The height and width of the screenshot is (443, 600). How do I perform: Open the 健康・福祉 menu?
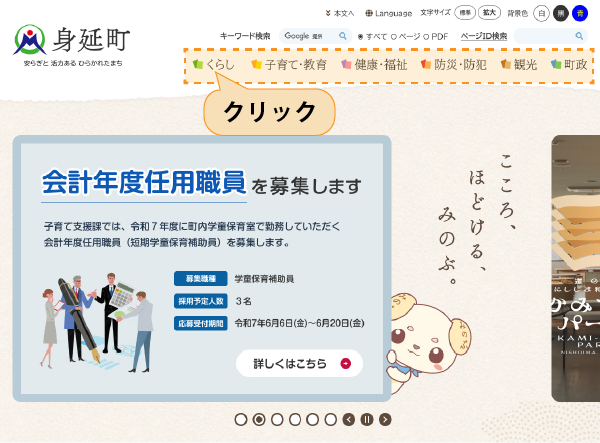coord(374,65)
